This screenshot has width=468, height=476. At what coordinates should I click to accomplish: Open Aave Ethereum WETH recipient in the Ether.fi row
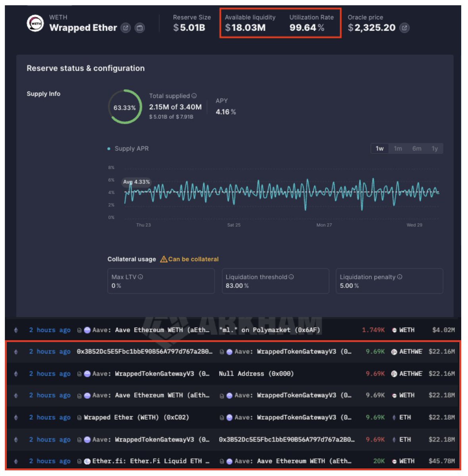pyautogui.click(x=293, y=461)
